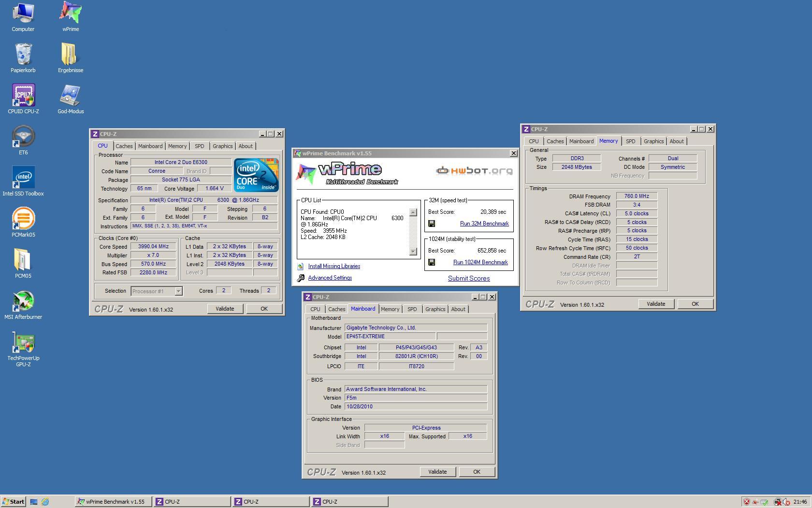
Task: Open the Ergebnisse folder on desktop
Action: 71,59
